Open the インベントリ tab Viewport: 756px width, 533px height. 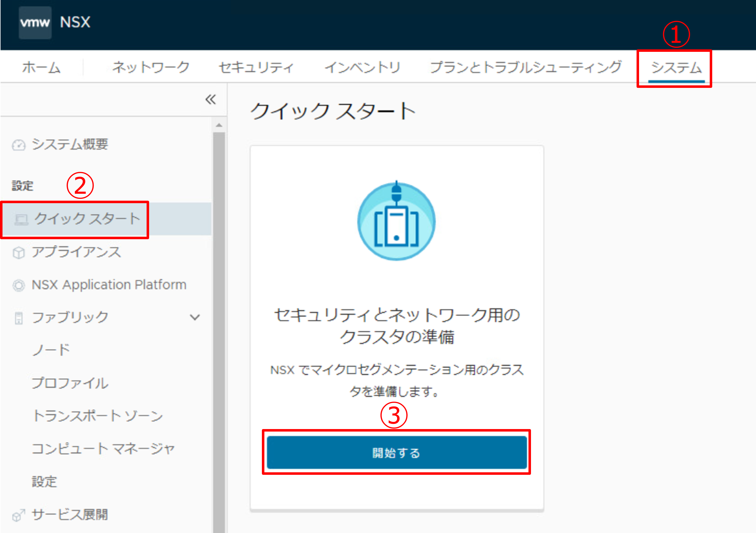(362, 68)
